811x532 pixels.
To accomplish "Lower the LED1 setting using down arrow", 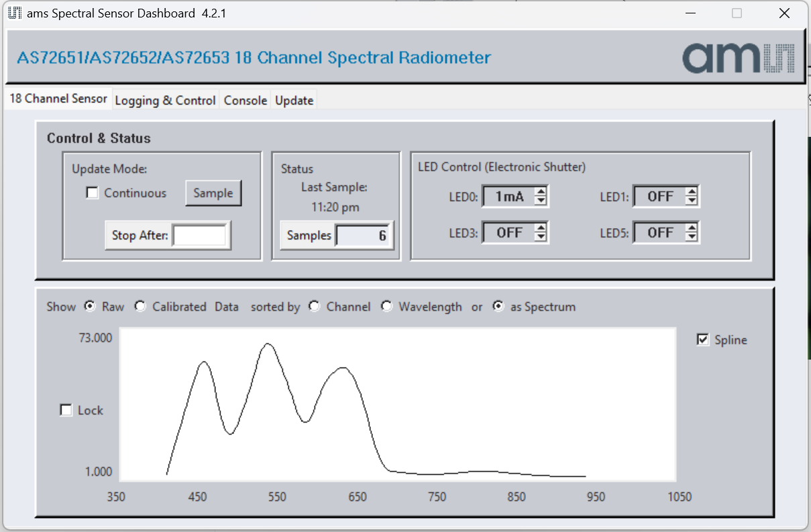I will pyautogui.click(x=692, y=201).
